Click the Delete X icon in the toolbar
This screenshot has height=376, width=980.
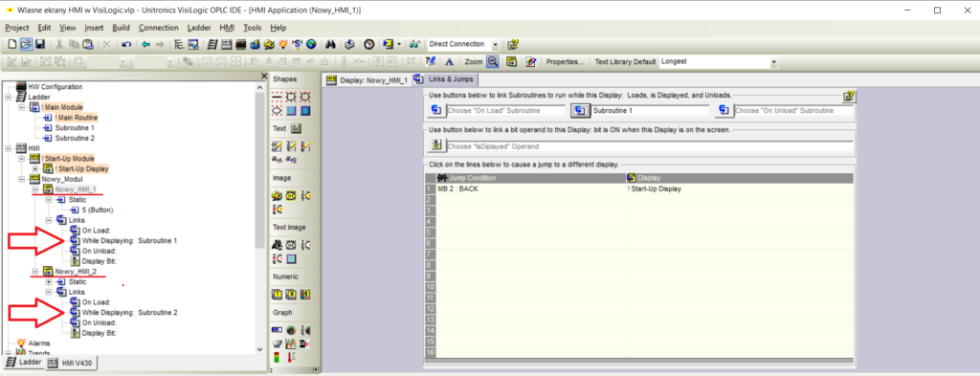click(x=107, y=44)
